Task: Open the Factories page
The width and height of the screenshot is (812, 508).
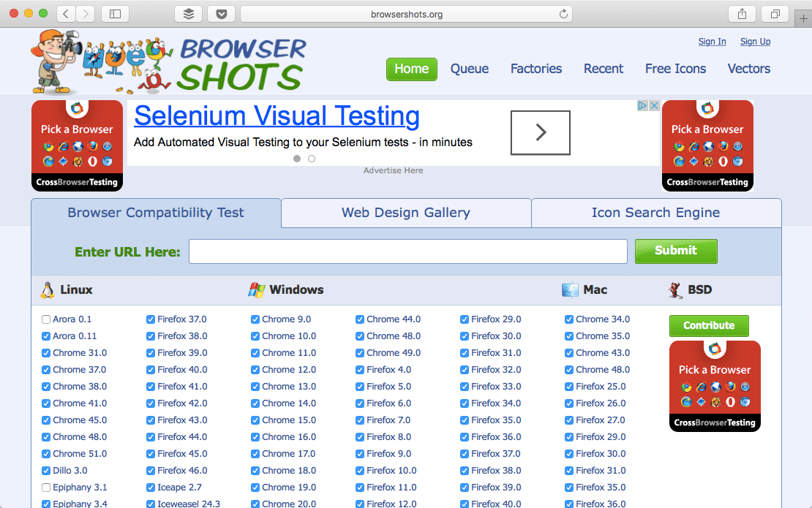Action: pos(536,69)
